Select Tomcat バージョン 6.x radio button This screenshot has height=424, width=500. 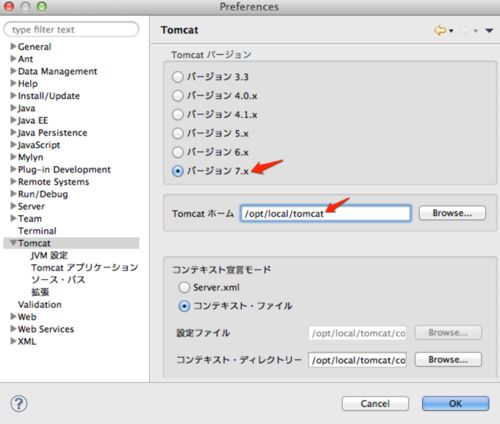[178, 152]
